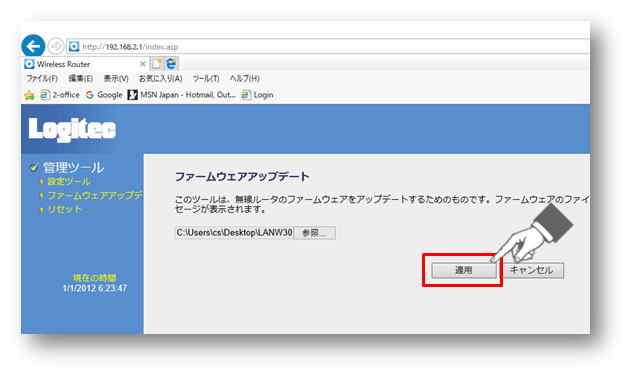
Task: Open 設定ツール in the sidebar
Action: coord(69,182)
